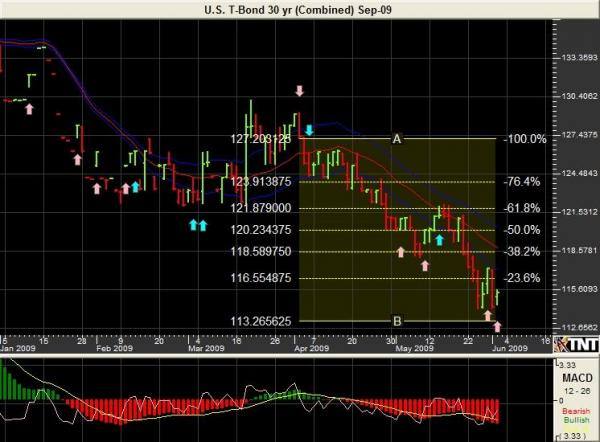Screen dimensions: 600x442
Task: Click the 100.0% Fibonacci level label
Action: click(526, 139)
